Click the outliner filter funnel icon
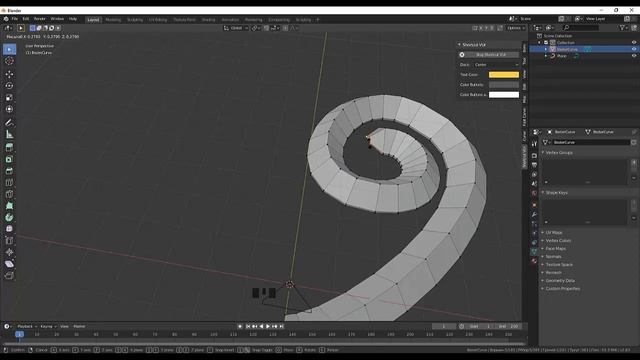 (x=622, y=28)
